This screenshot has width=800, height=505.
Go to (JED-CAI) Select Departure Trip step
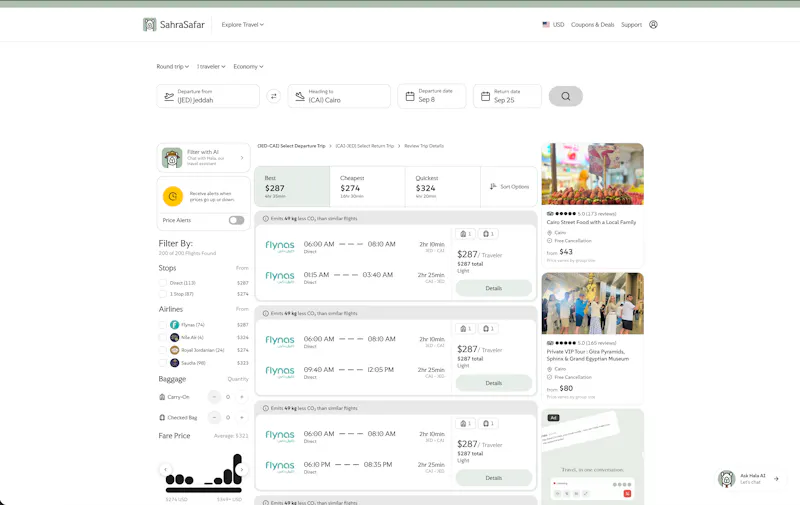pos(291,146)
